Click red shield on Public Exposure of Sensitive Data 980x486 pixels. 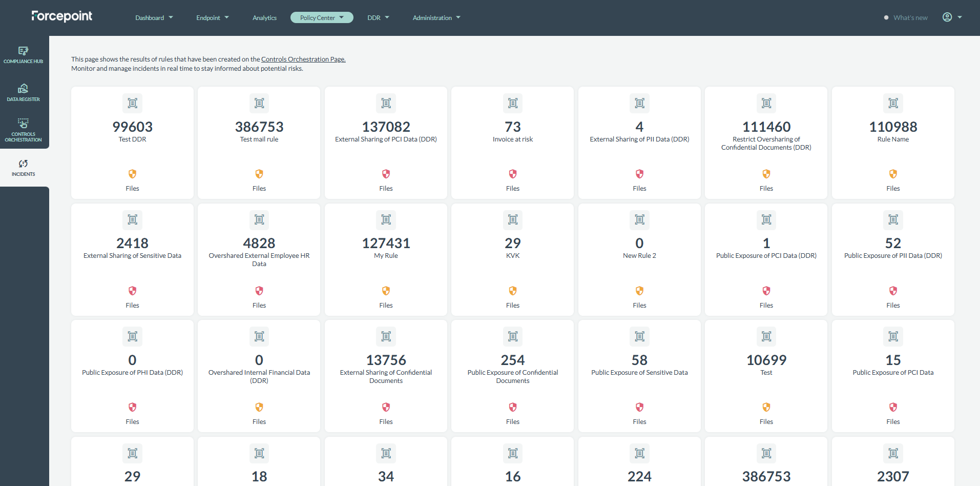pos(640,407)
